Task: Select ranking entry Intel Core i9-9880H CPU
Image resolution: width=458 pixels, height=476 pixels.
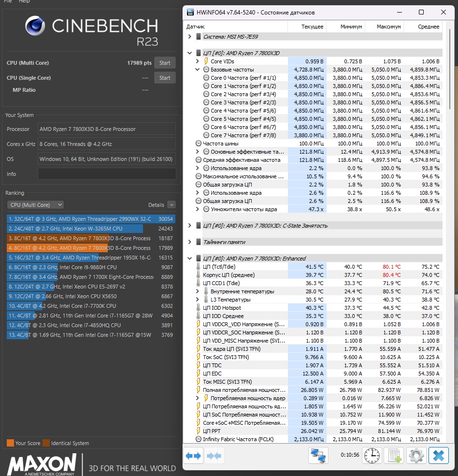Action: (x=91, y=267)
